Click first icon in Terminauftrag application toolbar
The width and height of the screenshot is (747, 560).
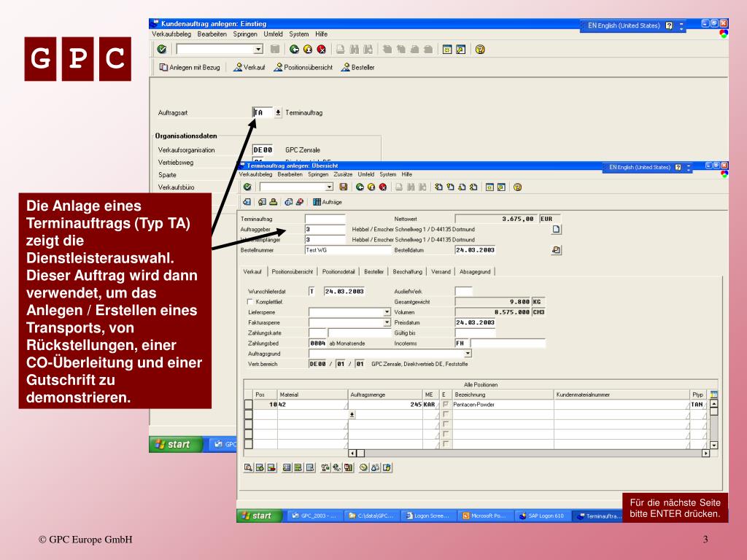pos(247,202)
